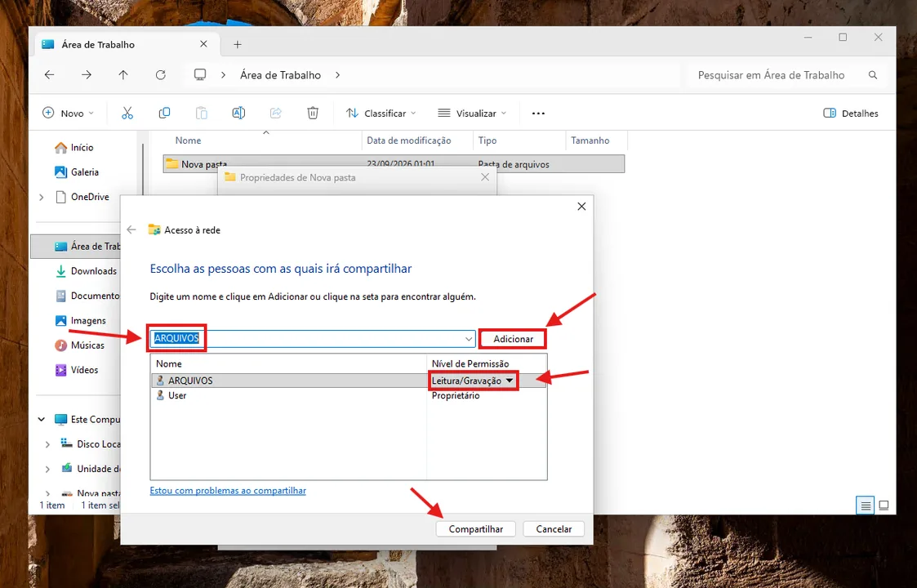Select the User row in permissions list
This screenshot has width=917, height=588.
click(x=349, y=395)
